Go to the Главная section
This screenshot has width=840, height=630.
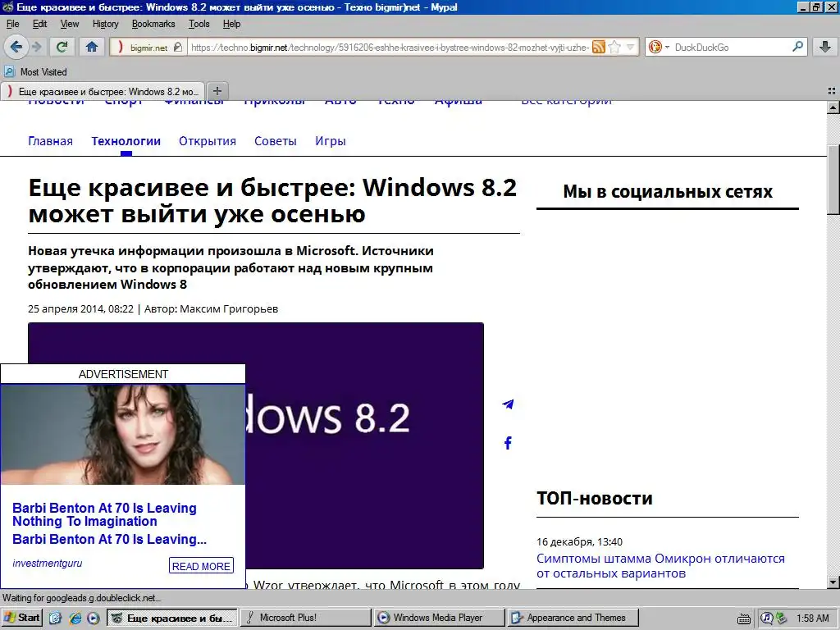[50, 141]
